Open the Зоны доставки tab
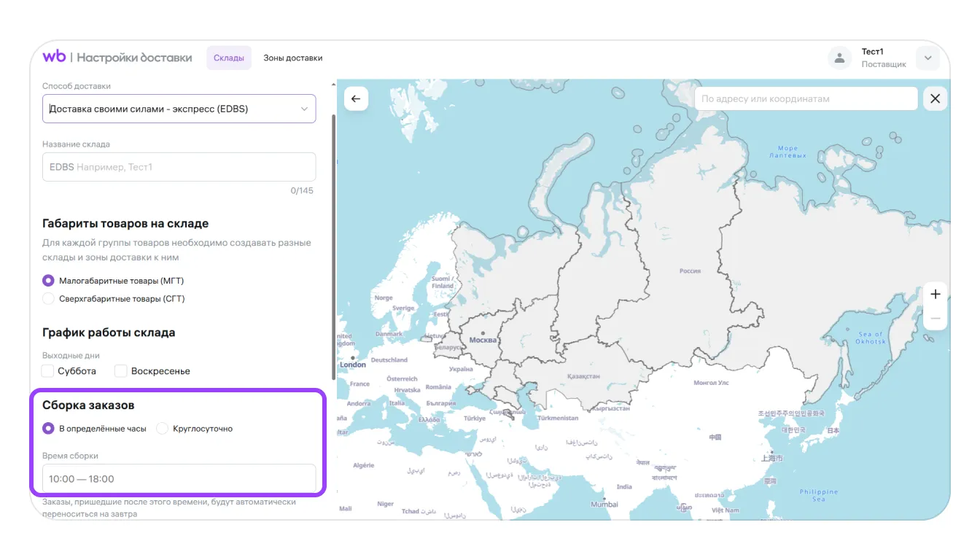 pyautogui.click(x=292, y=58)
